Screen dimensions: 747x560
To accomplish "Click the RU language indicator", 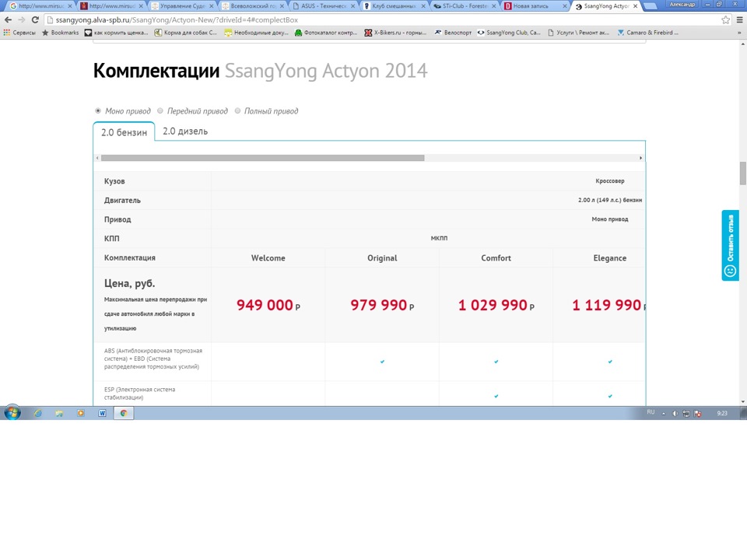I will point(651,412).
